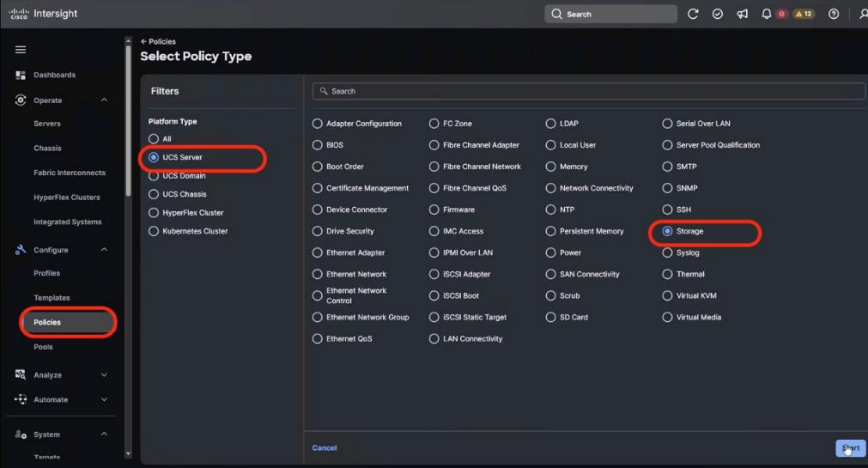Click the policy search magnifier icon
Viewport: 868px width, 468px height.
click(324, 91)
